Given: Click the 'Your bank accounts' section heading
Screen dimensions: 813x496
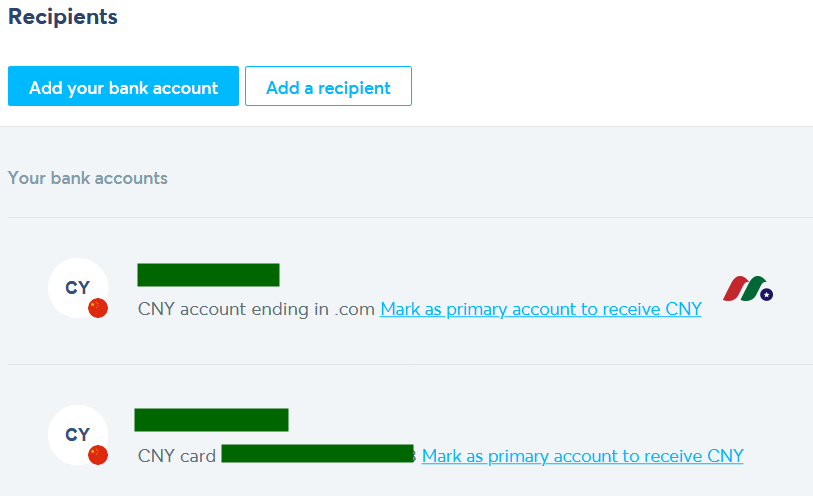Looking at the screenshot, I should (88, 178).
